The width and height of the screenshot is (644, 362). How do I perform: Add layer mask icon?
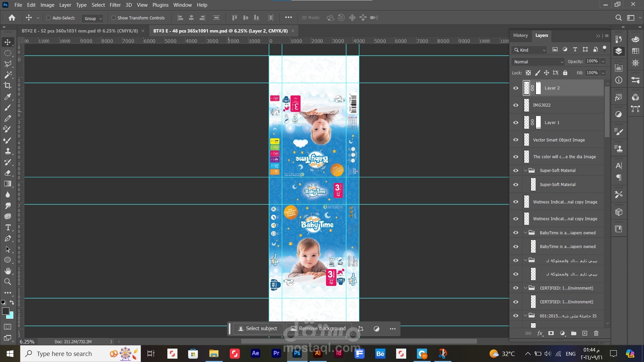551,333
